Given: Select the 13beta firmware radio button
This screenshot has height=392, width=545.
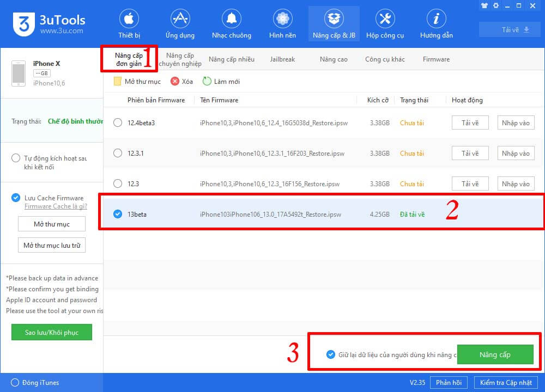Looking at the screenshot, I should [x=118, y=214].
